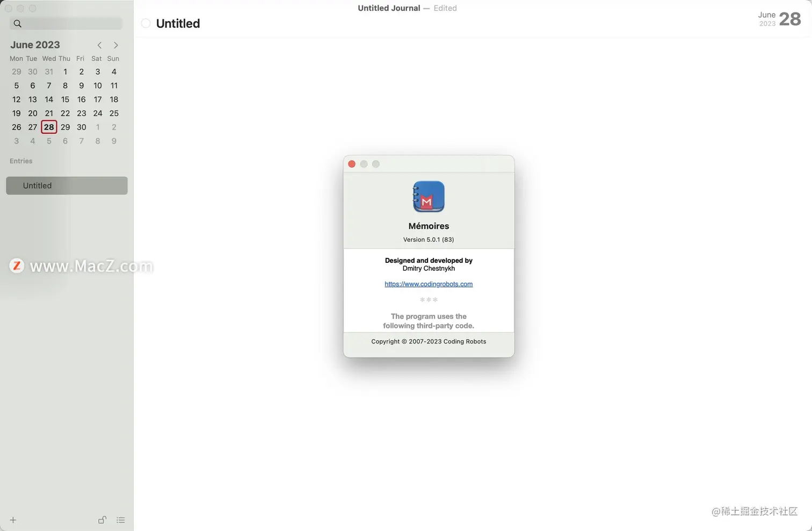Select June 18 in the calendar

click(x=114, y=99)
